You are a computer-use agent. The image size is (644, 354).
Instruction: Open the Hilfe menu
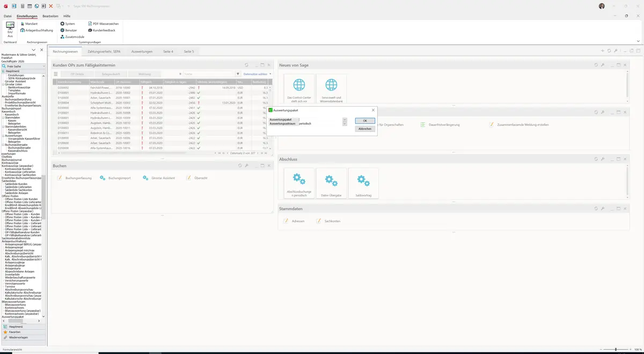[67, 16]
